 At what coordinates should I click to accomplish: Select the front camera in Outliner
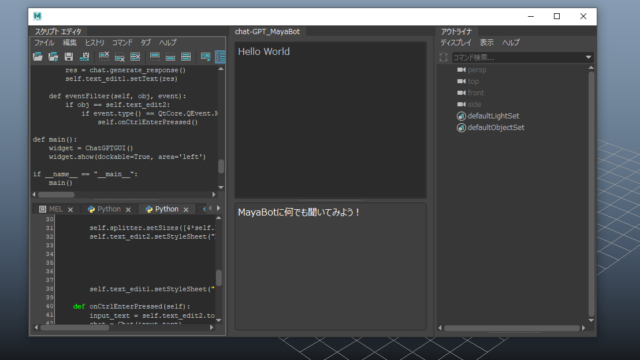[x=476, y=93]
